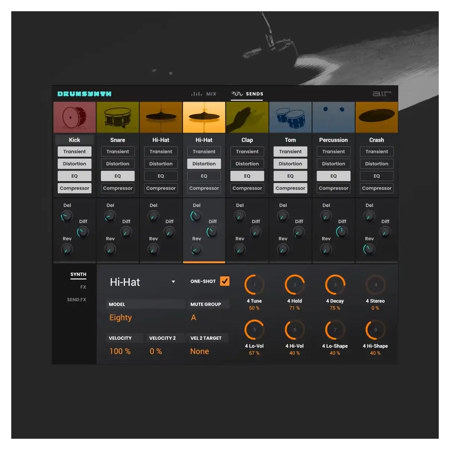This screenshot has height=450, width=450.
Task: Open the Synth page tab
Action: [78, 274]
